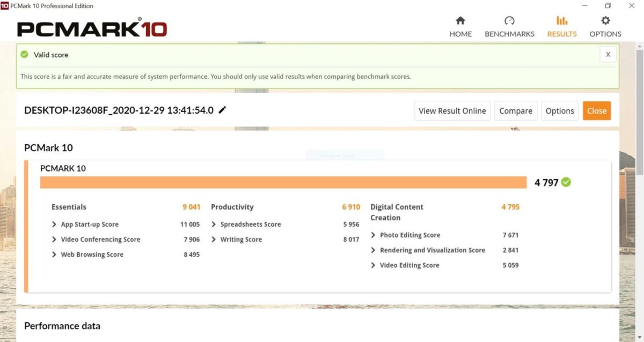Image resolution: width=644 pixels, height=342 pixels.
Task: Click the Essentials score 9 041
Action: 192,207
